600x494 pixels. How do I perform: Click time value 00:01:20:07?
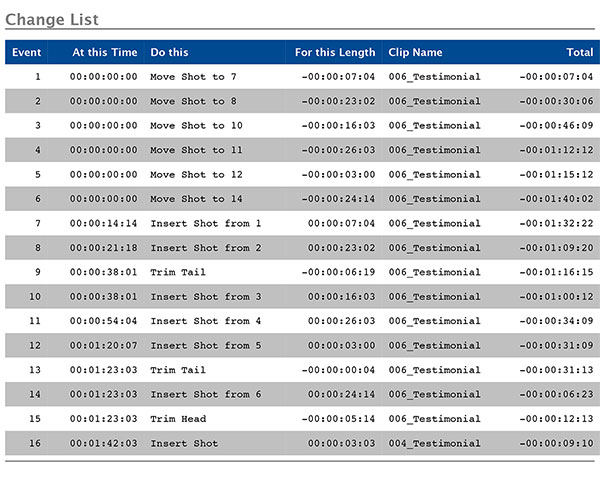point(103,346)
